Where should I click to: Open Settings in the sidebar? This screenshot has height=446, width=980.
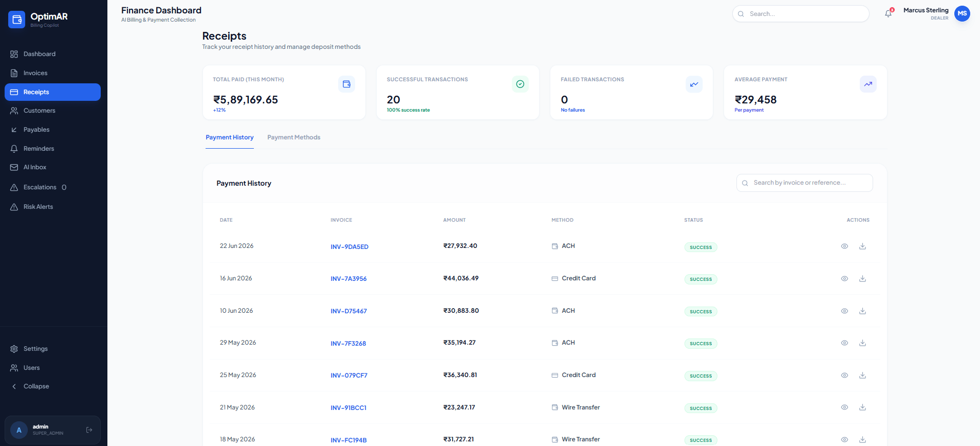(x=52, y=349)
